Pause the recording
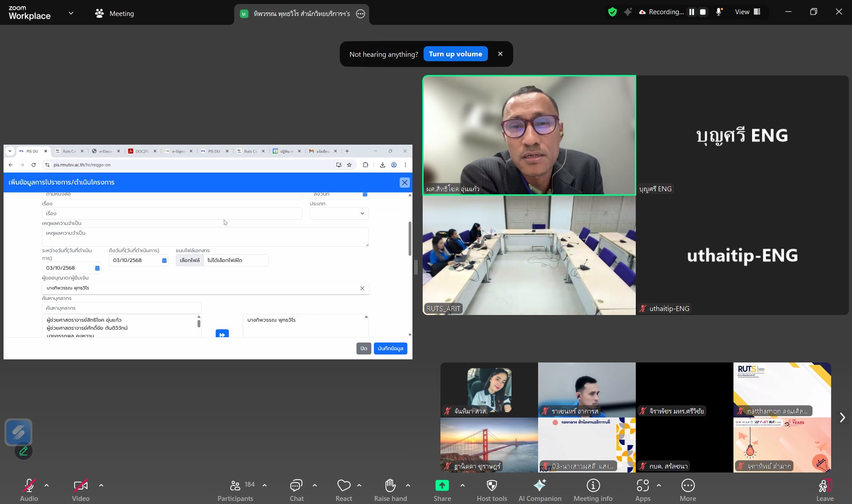Image resolution: width=852 pixels, height=504 pixels. [x=691, y=12]
